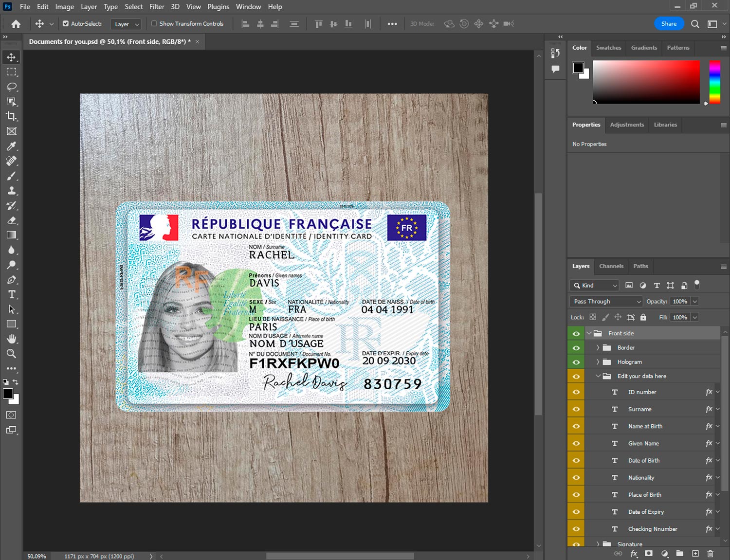The width and height of the screenshot is (730, 560).
Task: Select the Lasso tool
Action: (11, 87)
